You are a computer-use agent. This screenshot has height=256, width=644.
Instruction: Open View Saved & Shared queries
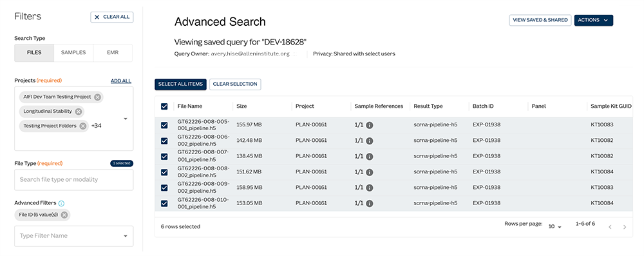(540, 20)
